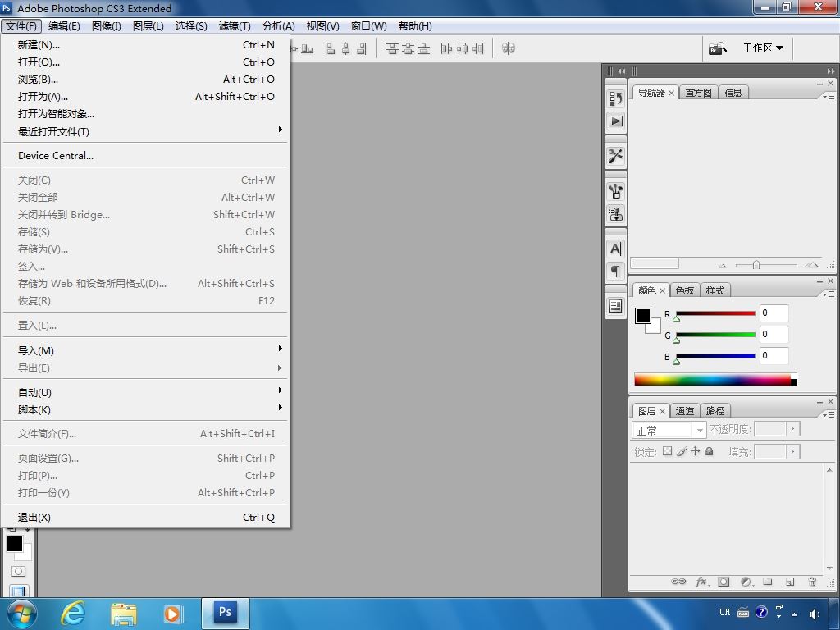Viewport: 840px width, 630px height.
Task: Open the 正常 blend mode dropdown
Action: 669,430
